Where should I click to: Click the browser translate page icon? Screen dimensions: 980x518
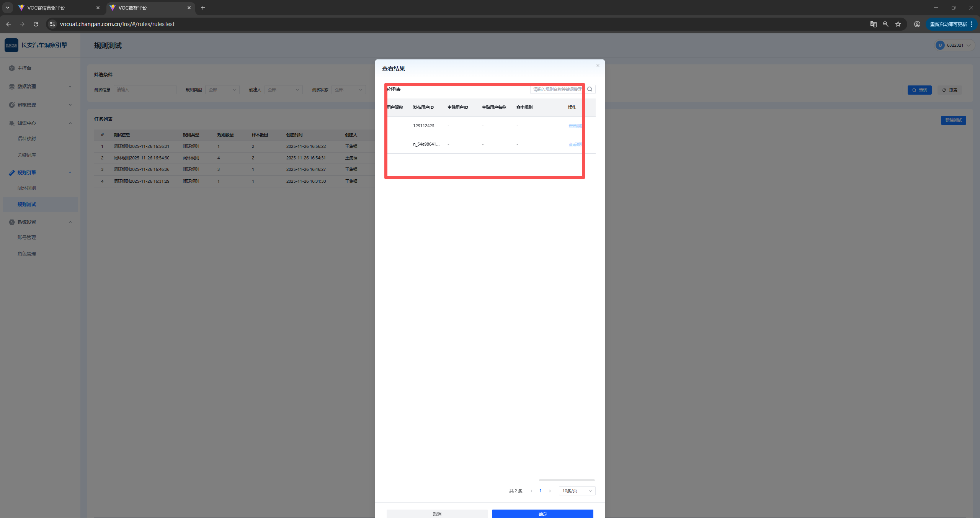coord(873,24)
